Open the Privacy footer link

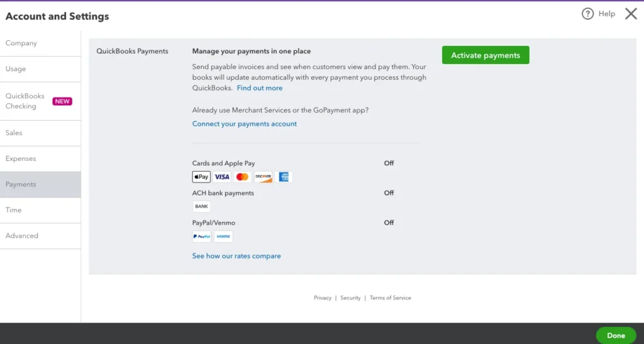(323, 298)
